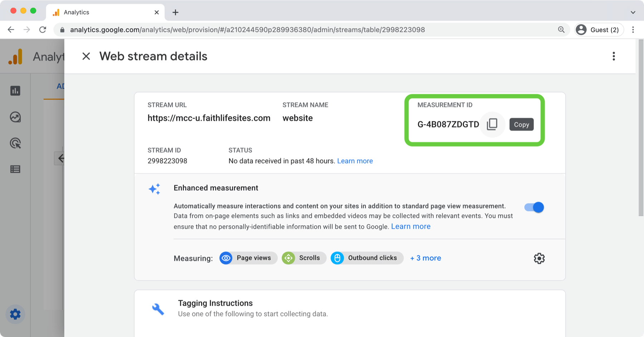The width and height of the screenshot is (644, 337).
Task: Select the Outbound clicks chip
Action: coord(367,258)
